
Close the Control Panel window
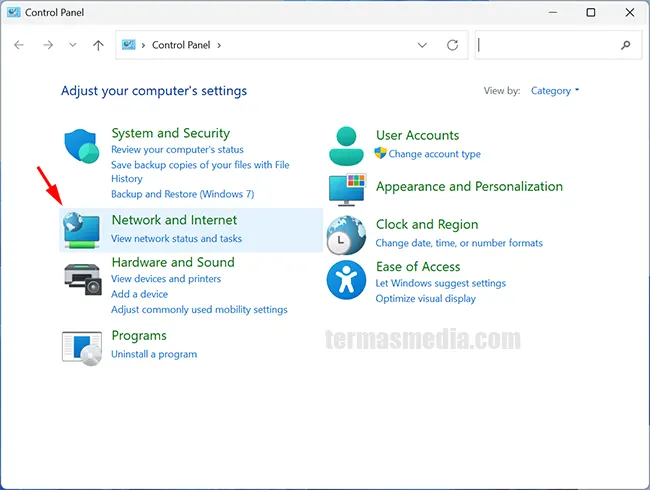tap(630, 12)
